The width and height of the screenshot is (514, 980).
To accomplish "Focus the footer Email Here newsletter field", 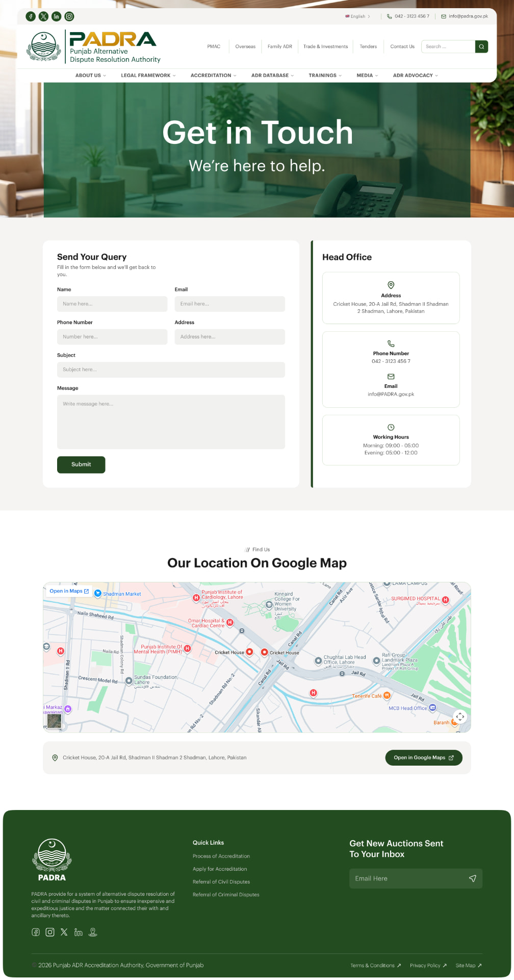I will pos(416,878).
